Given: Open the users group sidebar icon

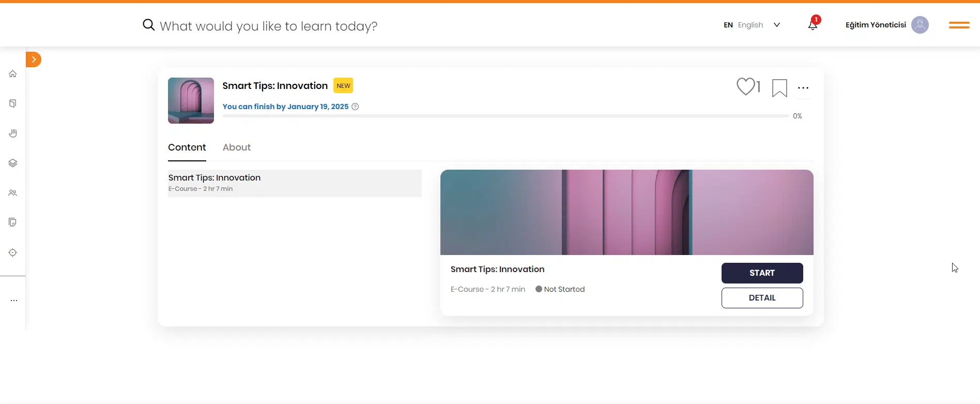Looking at the screenshot, I should (13, 193).
